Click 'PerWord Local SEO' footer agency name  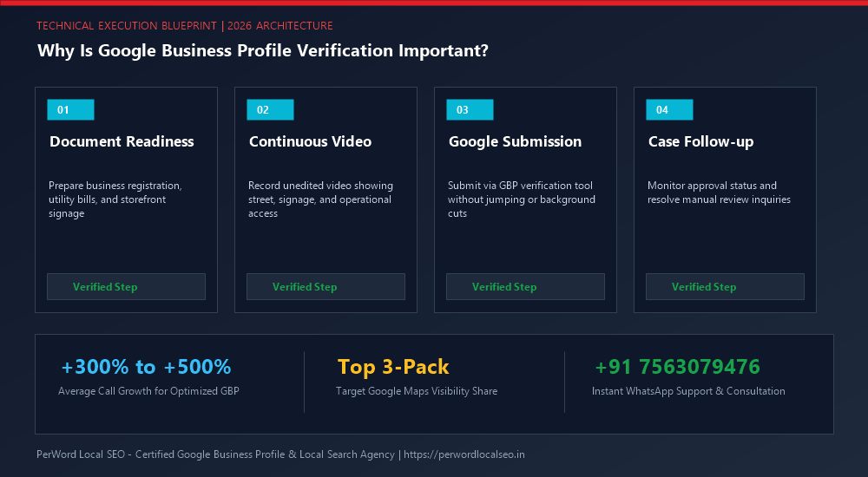point(81,454)
